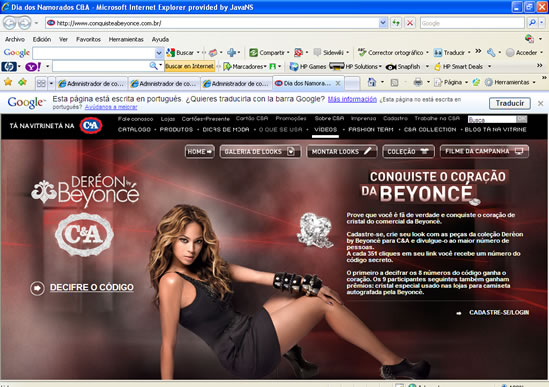The image size is (549, 387).
Task: Click the Snapfish toolbar button
Action: [404, 66]
